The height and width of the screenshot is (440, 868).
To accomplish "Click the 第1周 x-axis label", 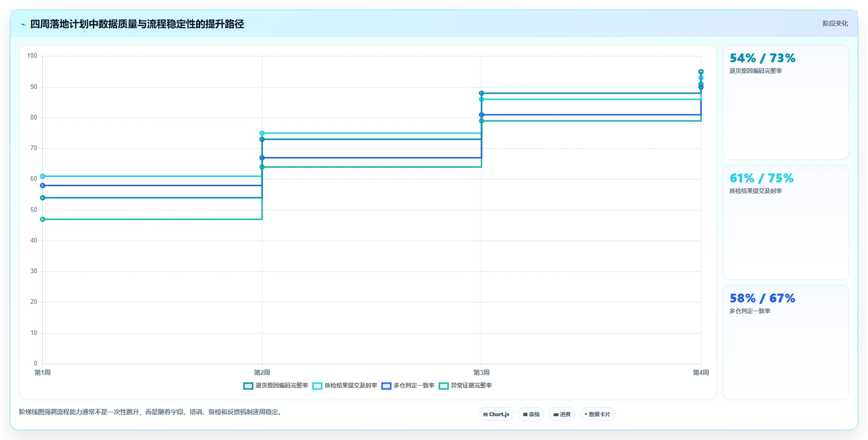I will 43,373.
